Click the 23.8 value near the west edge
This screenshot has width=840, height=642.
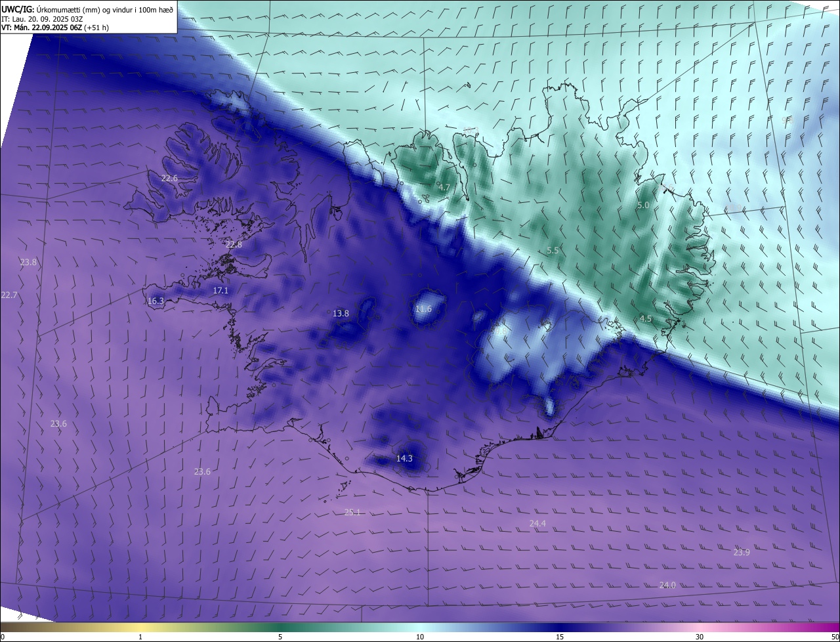point(28,262)
